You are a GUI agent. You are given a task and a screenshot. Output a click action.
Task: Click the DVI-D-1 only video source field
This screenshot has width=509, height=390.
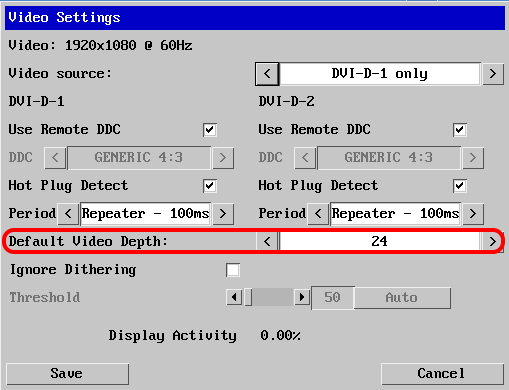point(380,74)
